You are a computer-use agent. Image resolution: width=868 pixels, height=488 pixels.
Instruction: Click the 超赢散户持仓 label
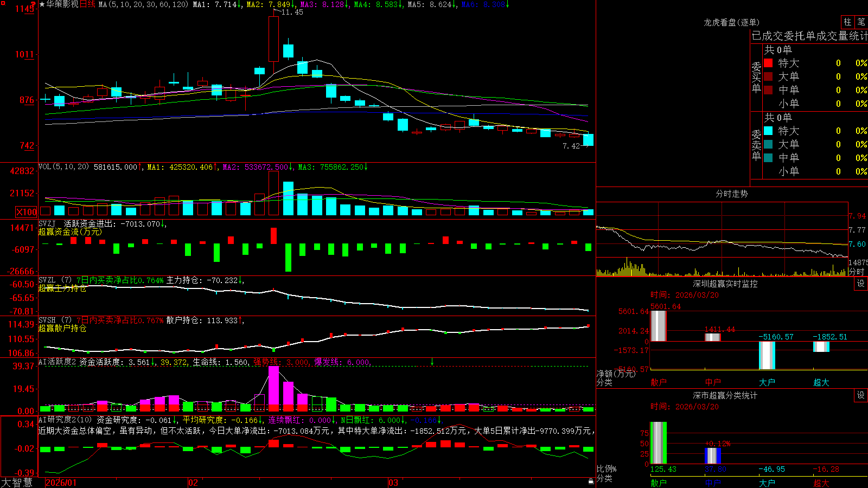[62, 329]
